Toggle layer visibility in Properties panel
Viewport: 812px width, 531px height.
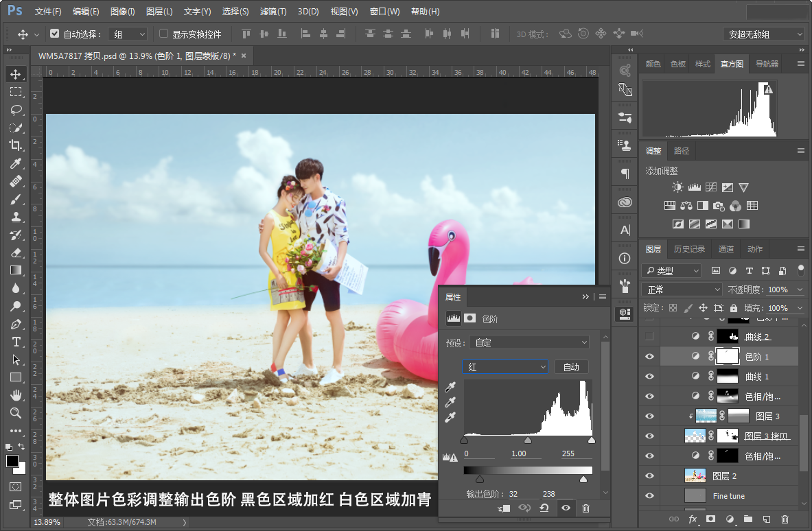[x=566, y=508]
